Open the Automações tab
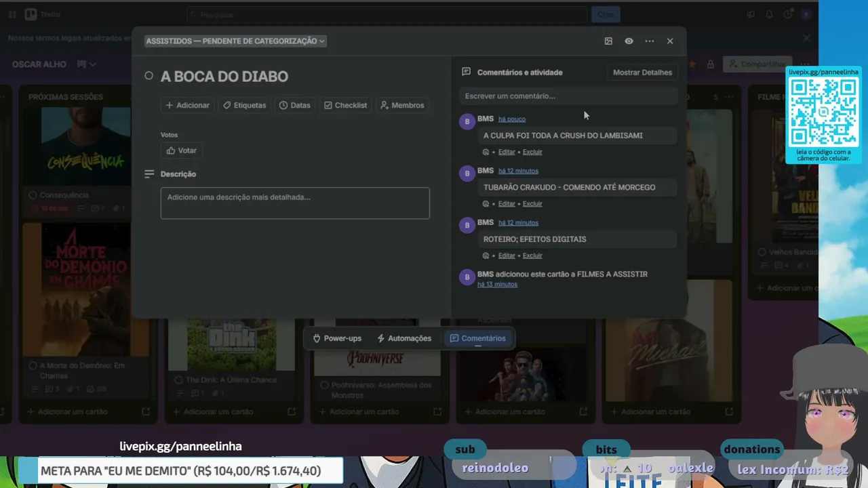Screen dimensions: 868x488 click(404, 338)
